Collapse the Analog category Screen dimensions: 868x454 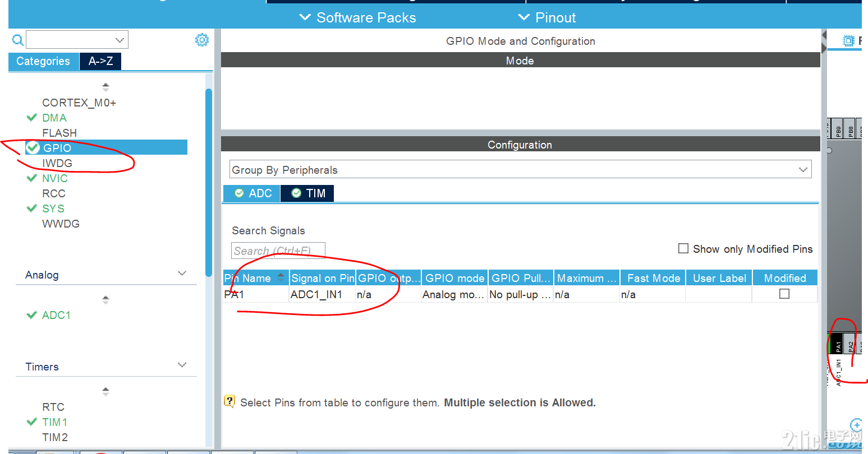pyautogui.click(x=182, y=273)
